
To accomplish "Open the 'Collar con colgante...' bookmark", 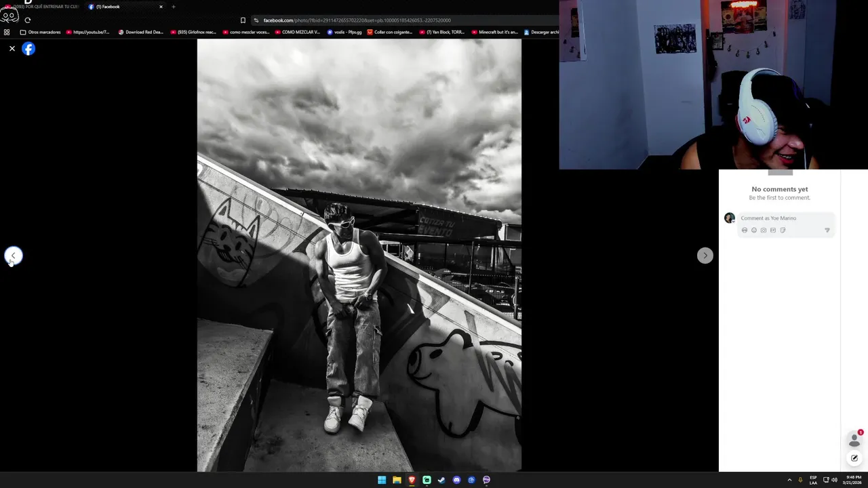I will point(390,32).
